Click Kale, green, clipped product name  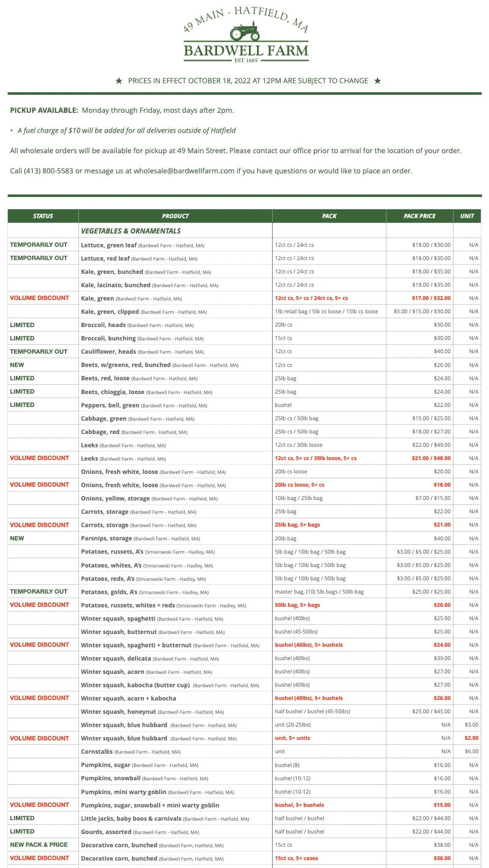coord(109,311)
